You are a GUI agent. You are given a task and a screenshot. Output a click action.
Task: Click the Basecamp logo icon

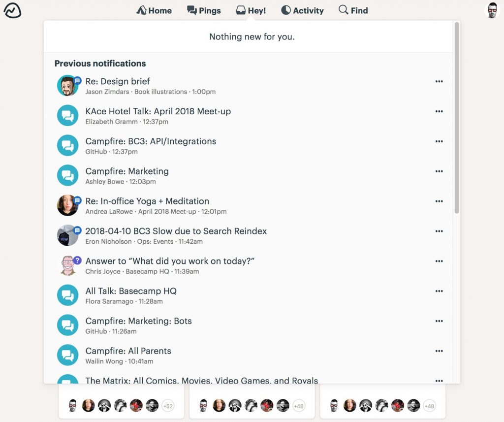(12, 10)
